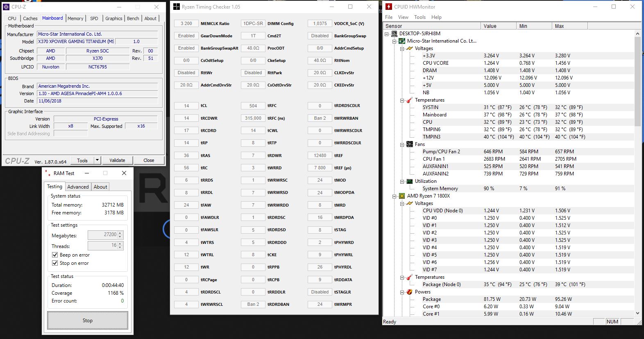This screenshot has width=644, height=339.
Task: Click the Voltages icon under Micro-Star node
Action: (409, 48)
